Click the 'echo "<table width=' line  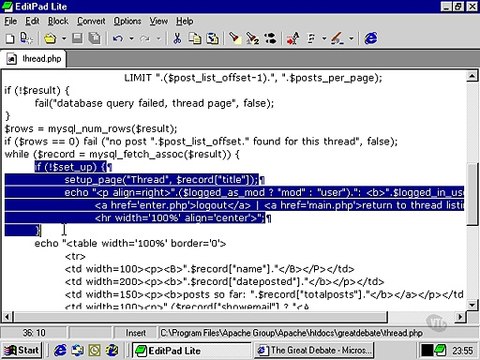pyautogui.click(x=130, y=244)
